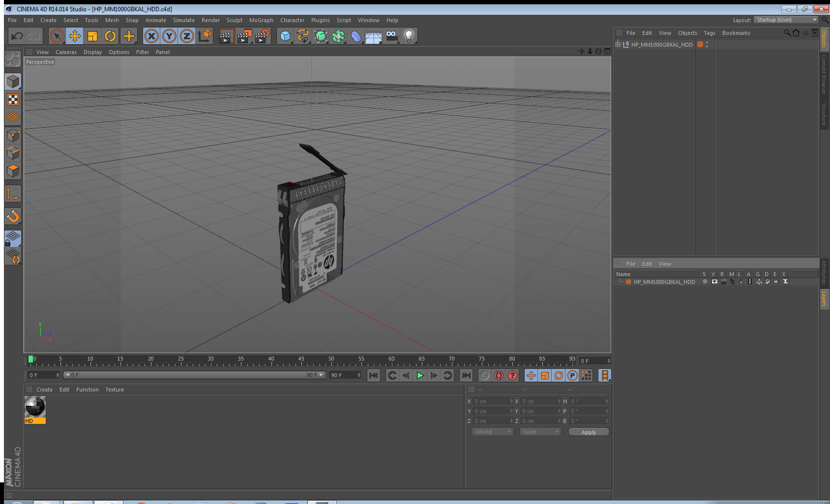
Task: Open the Content Browser side tab
Action: click(x=824, y=74)
